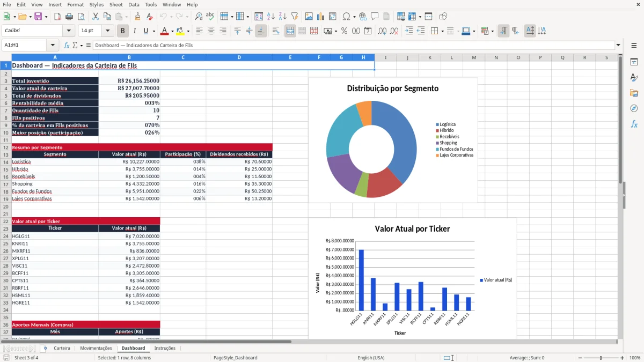This screenshot has width=644, height=362.
Task: Click the Format as Percent icon
Action: click(344, 31)
